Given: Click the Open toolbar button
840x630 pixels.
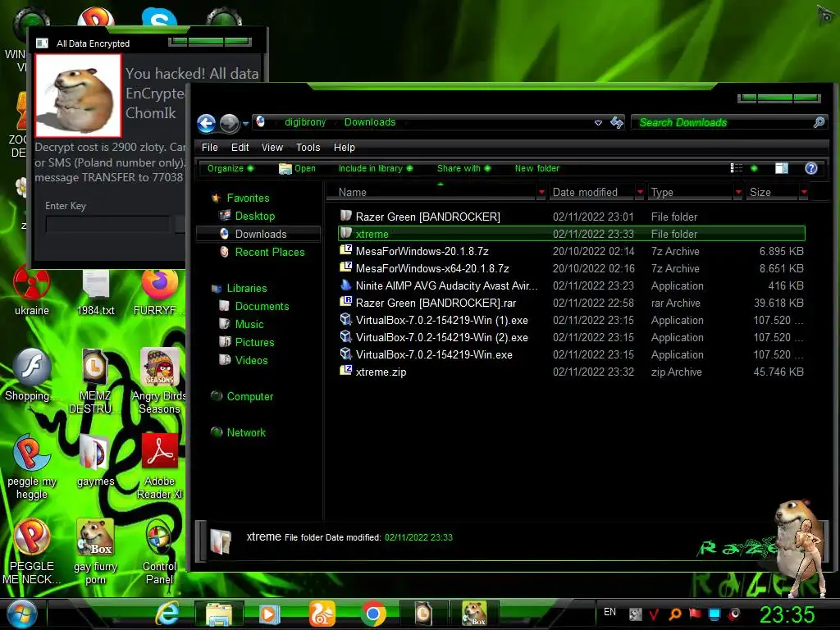Looking at the screenshot, I should [297, 168].
